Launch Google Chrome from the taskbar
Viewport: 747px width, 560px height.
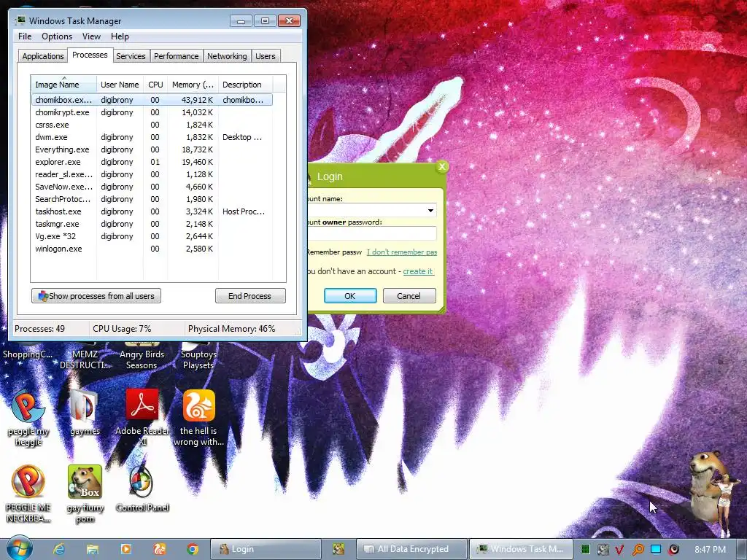point(193,549)
